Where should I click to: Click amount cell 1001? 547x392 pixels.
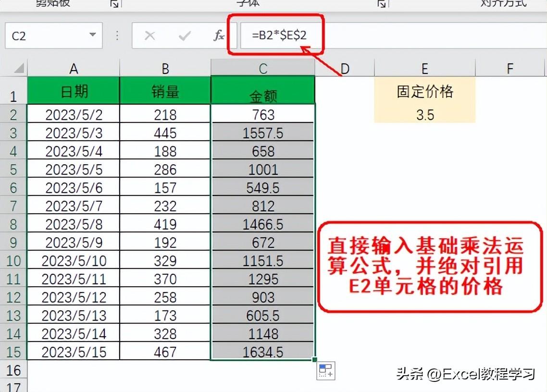(x=263, y=169)
